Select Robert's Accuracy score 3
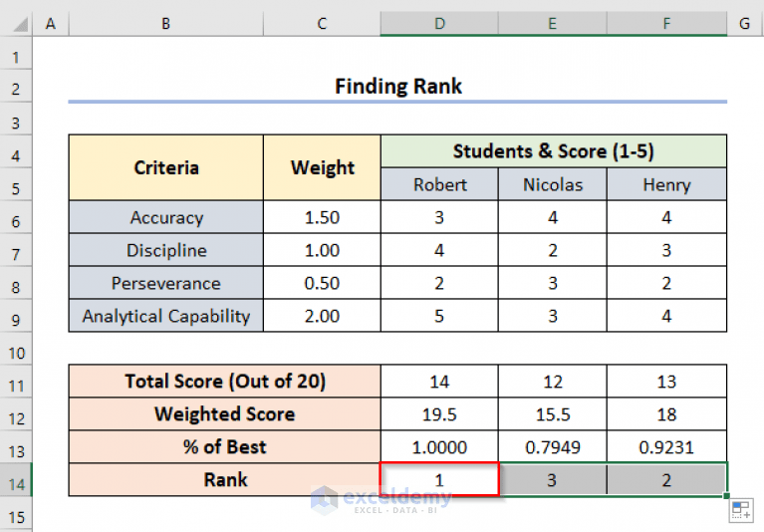The height and width of the screenshot is (532, 764). (x=439, y=217)
